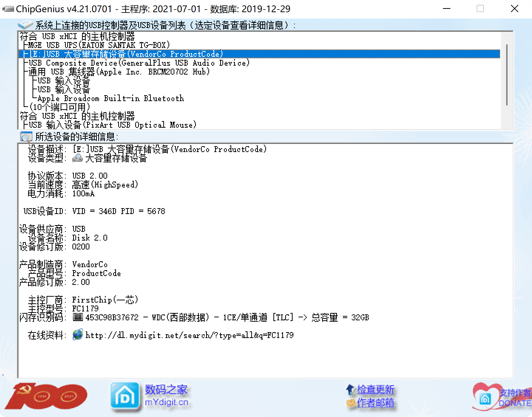Select the PixArt USB Optical Mouse entry
The image size is (532, 417).
coord(112,125)
